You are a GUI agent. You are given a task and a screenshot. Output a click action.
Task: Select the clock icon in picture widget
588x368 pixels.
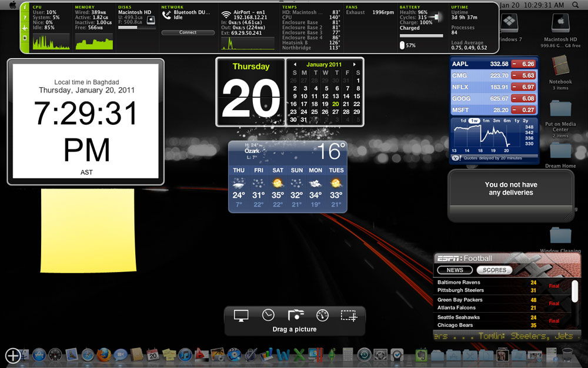click(x=268, y=316)
